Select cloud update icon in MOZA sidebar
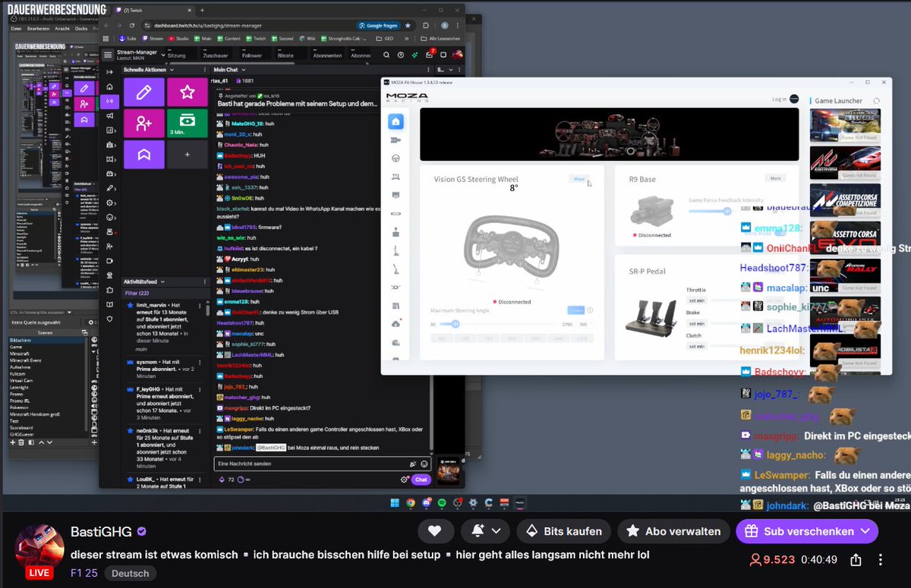Image resolution: width=911 pixels, height=588 pixels. (x=396, y=324)
